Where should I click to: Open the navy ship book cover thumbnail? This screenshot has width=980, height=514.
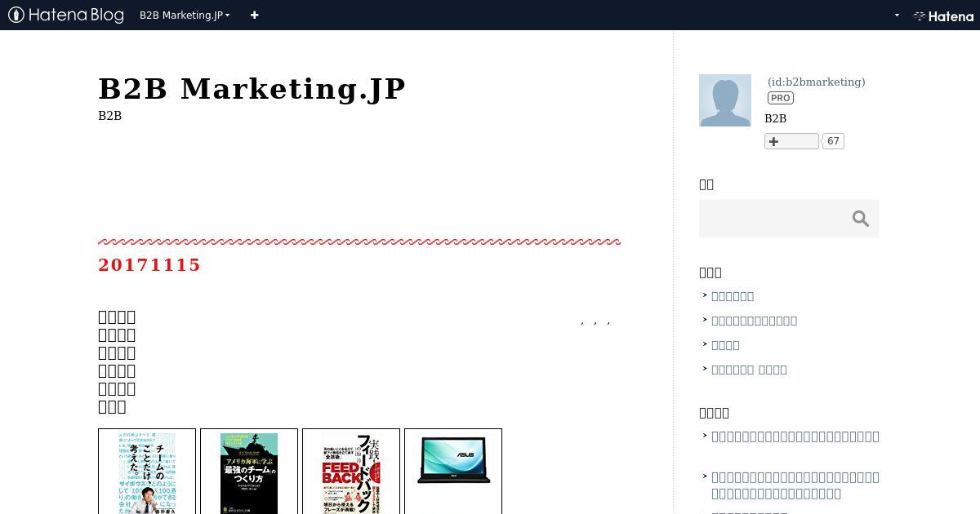click(249, 472)
